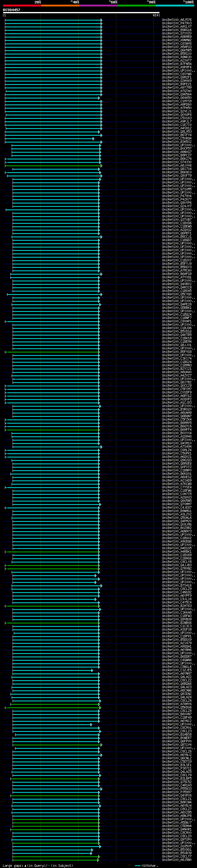Click the orange ~40% identity legend segment
The height and width of the screenshot is (868, 197).
[60, 6]
